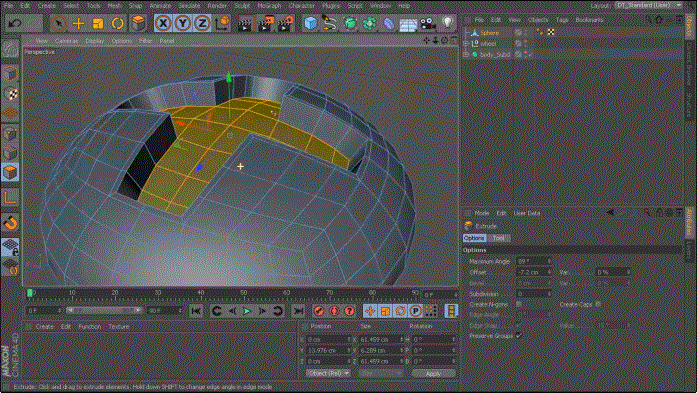Select Texture mode checkered icon
Image resolution: width=697 pixels, height=393 pixels.
click(x=10, y=94)
